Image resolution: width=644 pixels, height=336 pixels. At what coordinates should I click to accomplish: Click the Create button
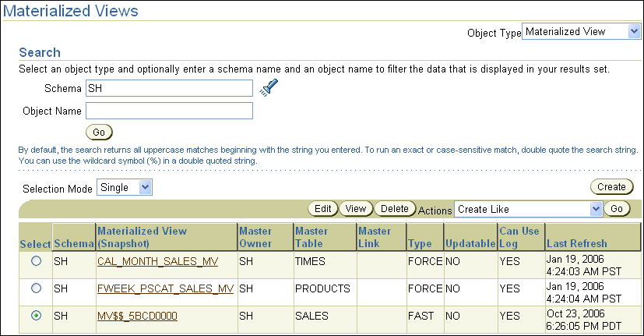pos(611,187)
